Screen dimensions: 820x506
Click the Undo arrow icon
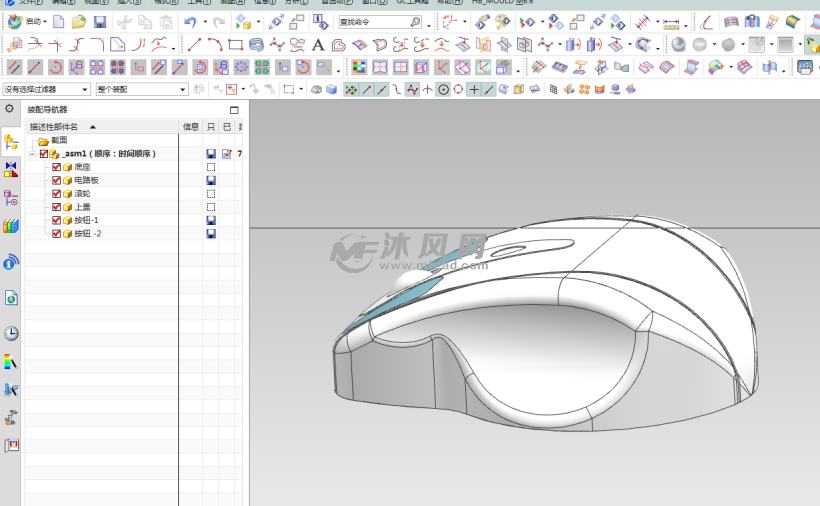[x=191, y=21]
